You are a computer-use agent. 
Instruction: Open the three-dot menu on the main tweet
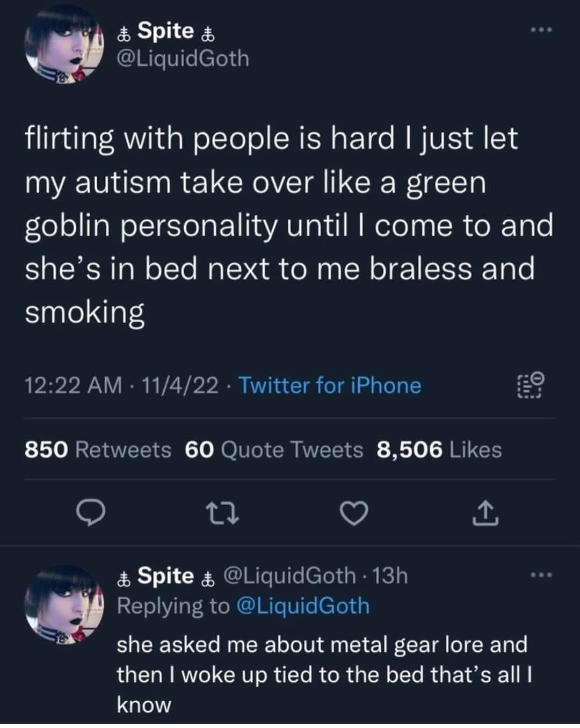click(541, 30)
